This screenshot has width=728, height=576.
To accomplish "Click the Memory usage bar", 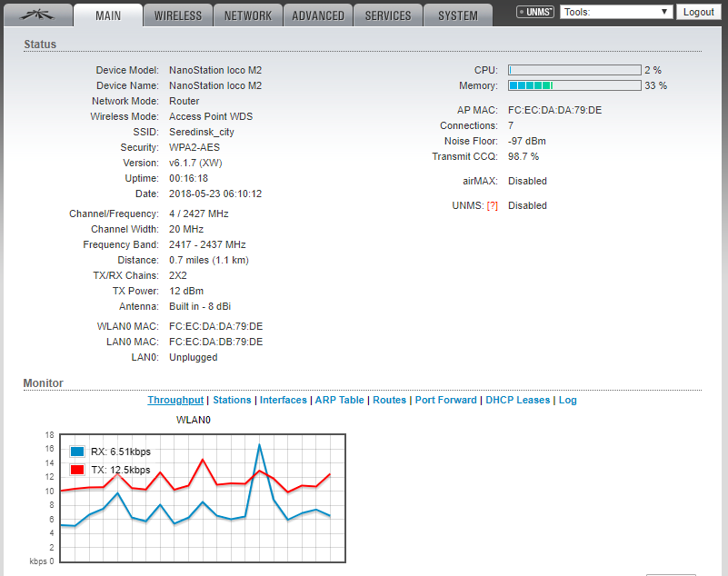I will [x=574, y=85].
